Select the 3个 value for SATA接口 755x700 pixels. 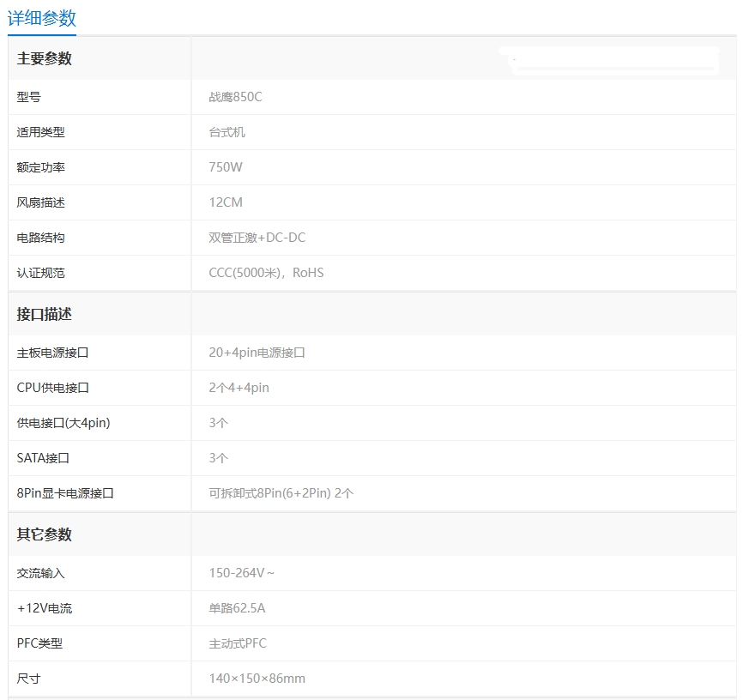click(x=219, y=458)
